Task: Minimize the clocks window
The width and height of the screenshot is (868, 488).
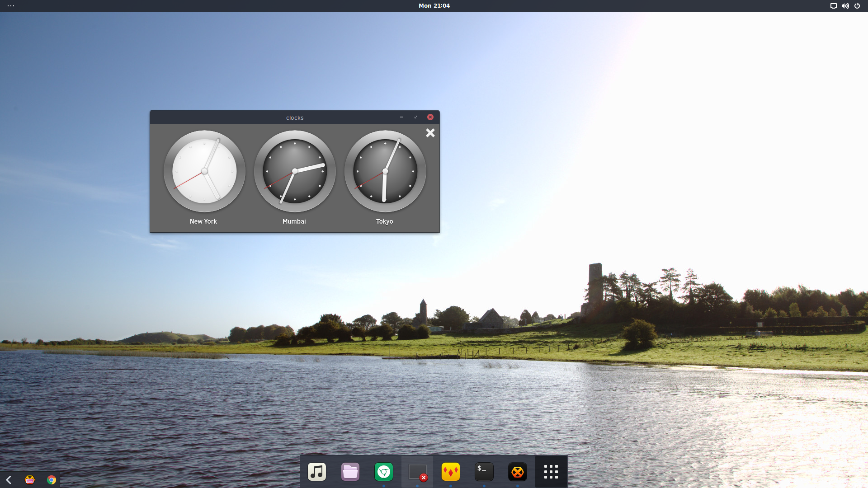Action: tap(401, 117)
